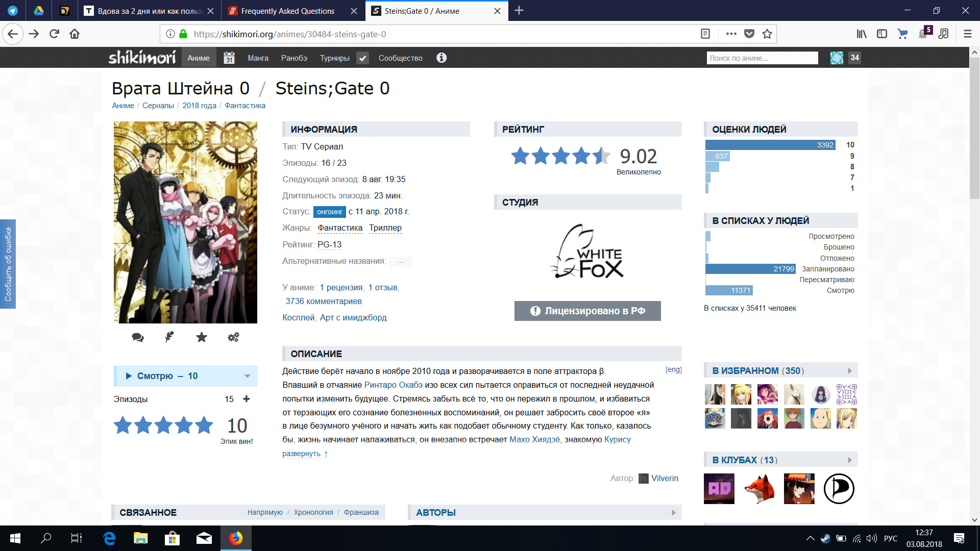This screenshot has width=980, height=551.
Task: Open the Манга menu item
Action: point(258,58)
